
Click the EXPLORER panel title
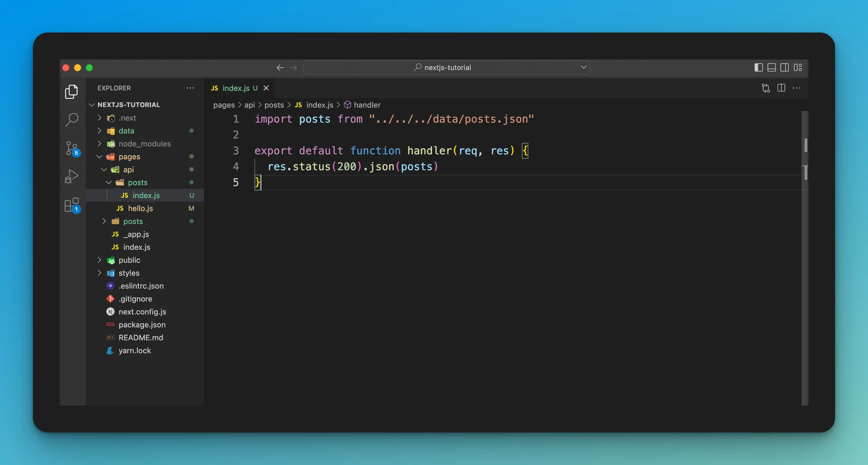click(x=114, y=88)
